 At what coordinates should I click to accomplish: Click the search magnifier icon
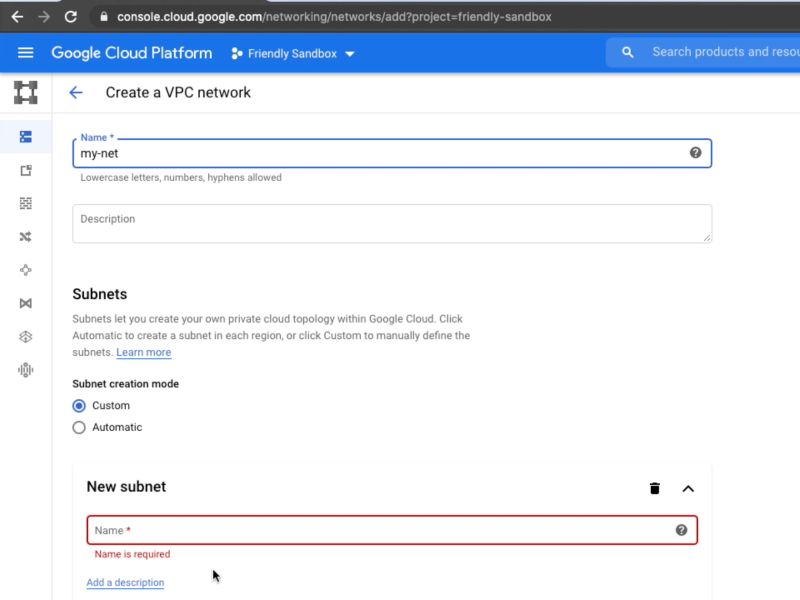[x=628, y=52]
